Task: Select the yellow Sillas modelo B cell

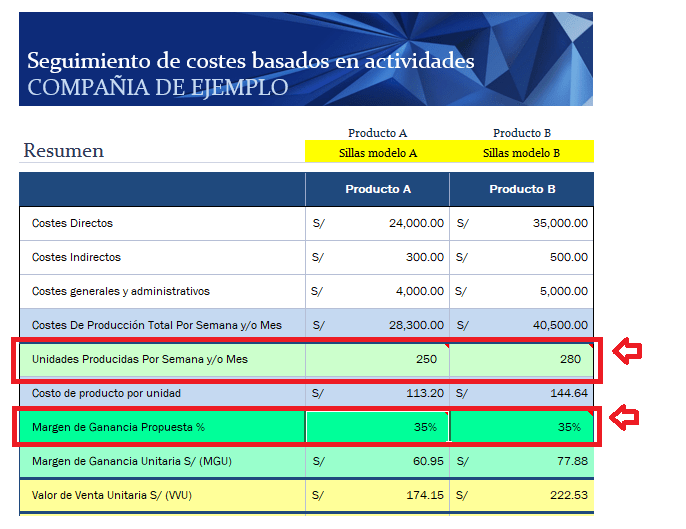Action: (521, 153)
